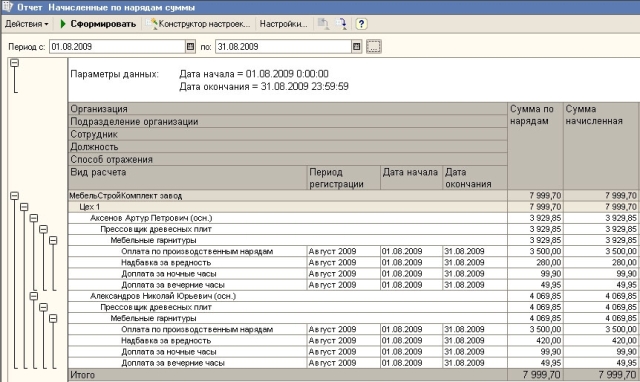Collapse the Аксенов Артур Петрович group

click(x=34, y=218)
